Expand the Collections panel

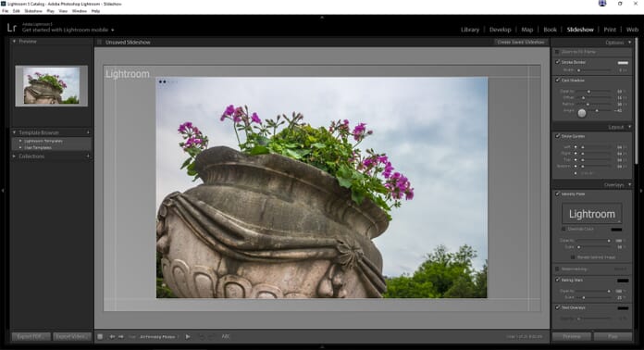(x=14, y=156)
